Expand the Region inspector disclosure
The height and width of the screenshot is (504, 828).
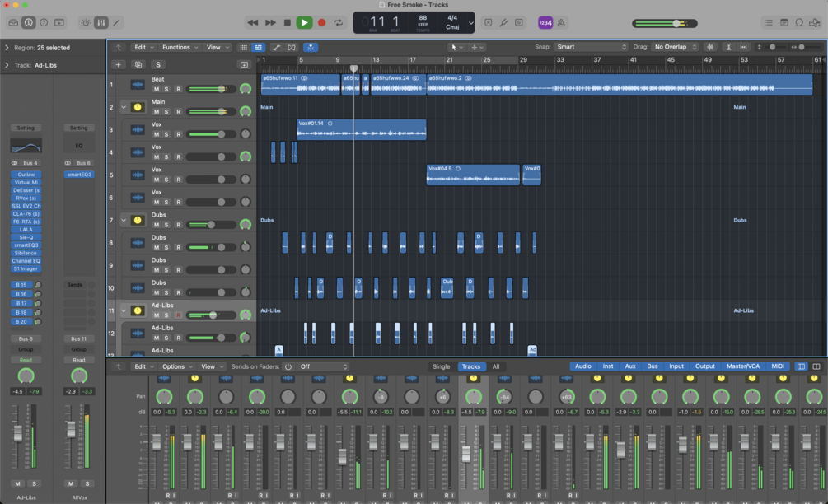click(7, 48)
